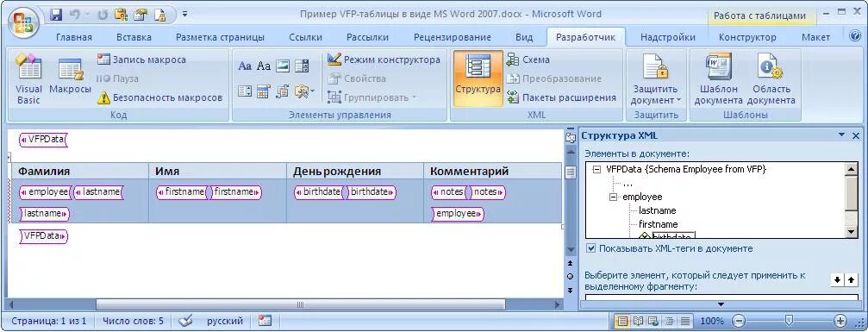
Task: Insert a picture content control
Action: (283, 66)
